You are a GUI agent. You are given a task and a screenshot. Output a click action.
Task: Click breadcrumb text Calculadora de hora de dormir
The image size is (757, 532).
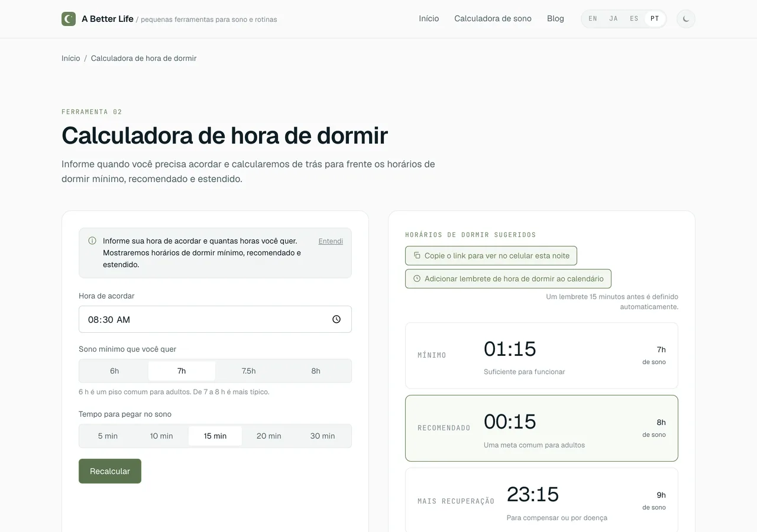(144, 58)
